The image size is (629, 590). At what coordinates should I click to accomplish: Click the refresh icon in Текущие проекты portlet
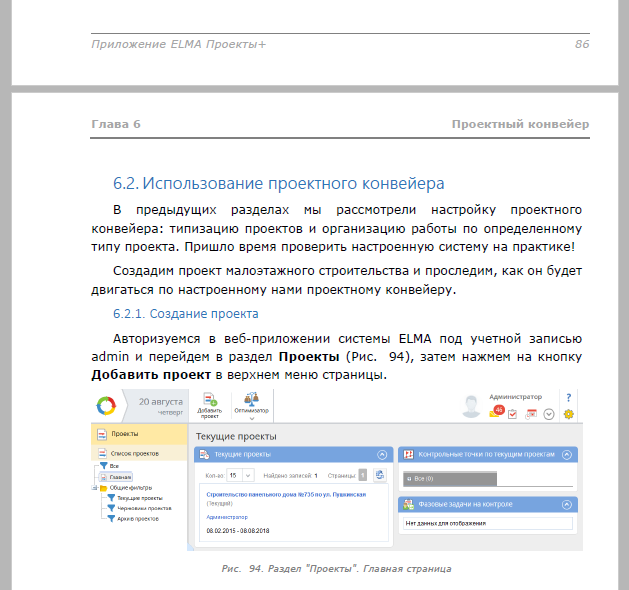(x=379, y=475)
